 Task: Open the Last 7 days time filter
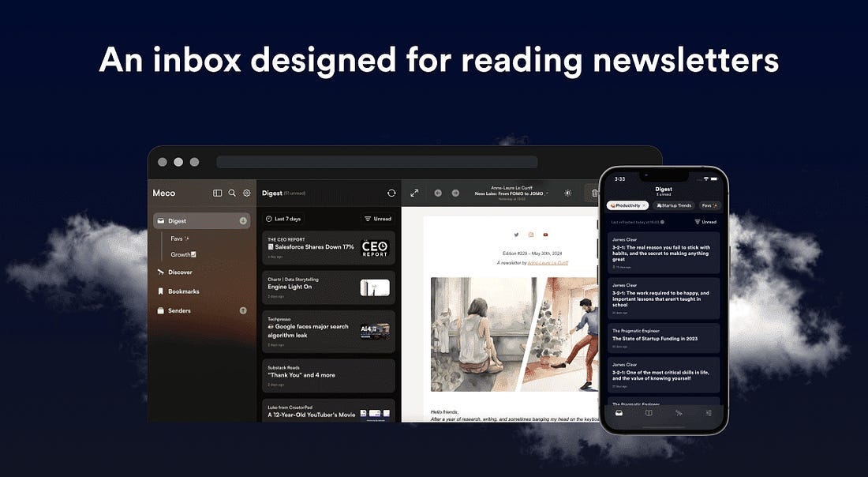283,219
